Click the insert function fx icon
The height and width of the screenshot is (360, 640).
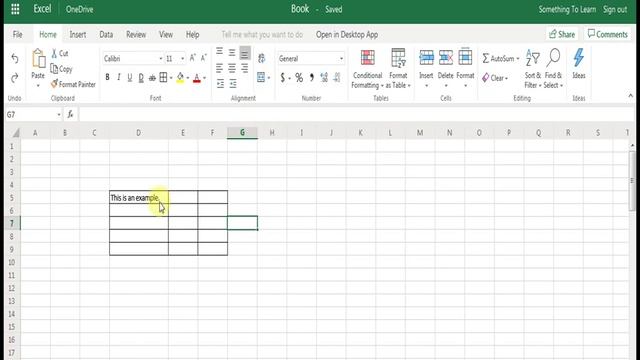70,115
